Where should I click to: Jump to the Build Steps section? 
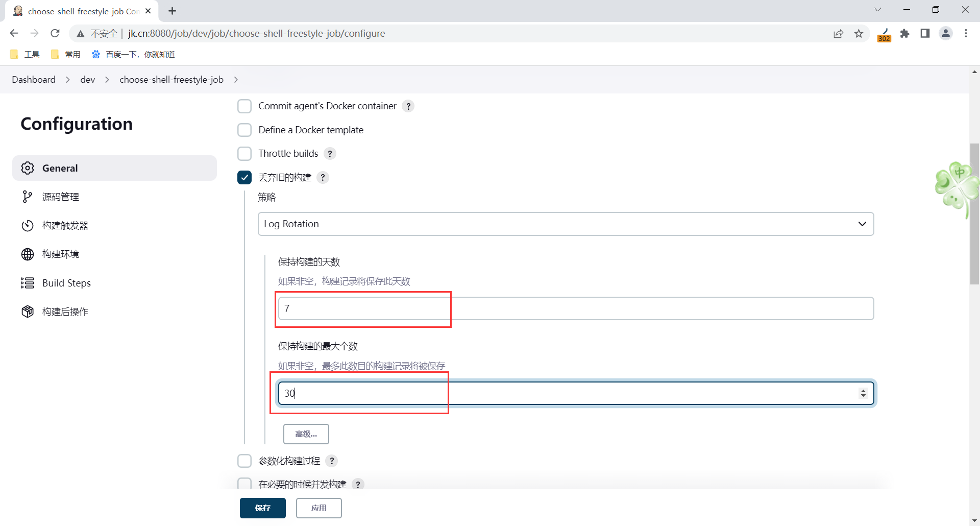coord(114,283)
